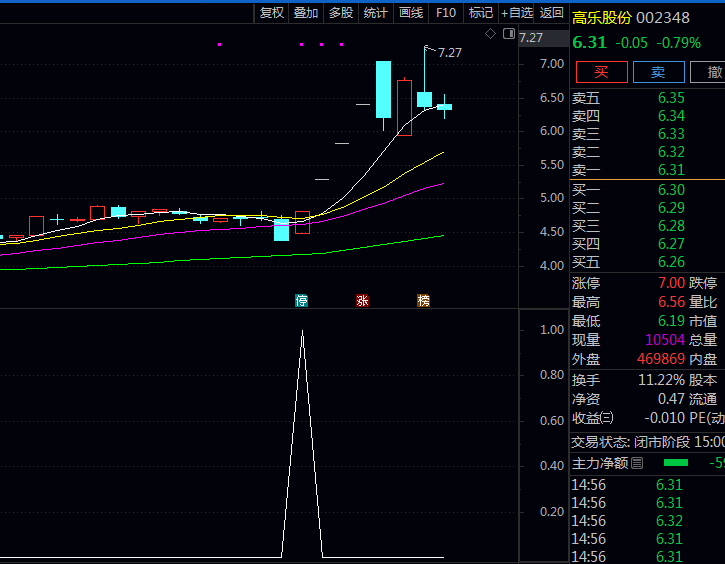Open the 主力净额 detail list icon

[637, 463]
